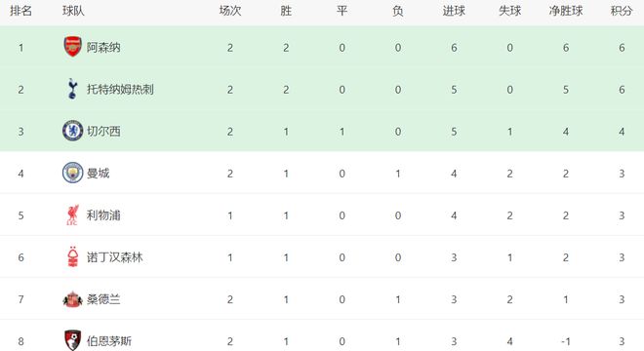
Task: Click the Bournemouth club crest
Action: [73, 340]
